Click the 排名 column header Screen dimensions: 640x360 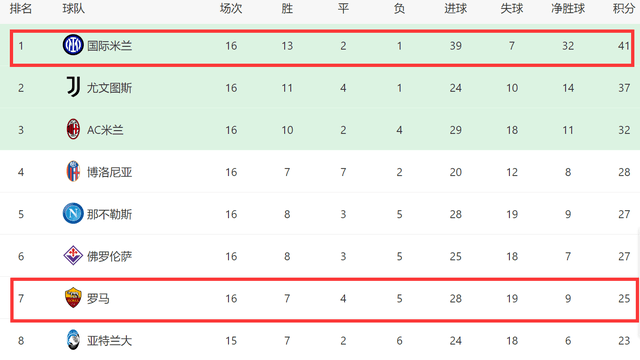[x=21, y=9]
